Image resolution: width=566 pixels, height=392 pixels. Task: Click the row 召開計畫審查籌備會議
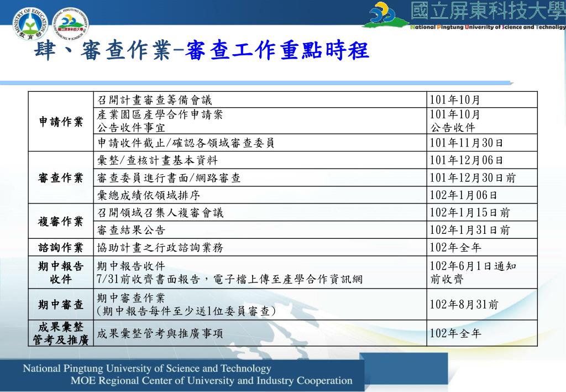[260, 100]
